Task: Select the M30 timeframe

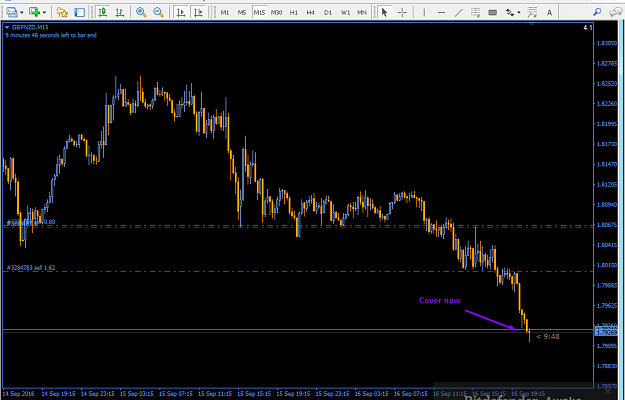Action: tap(276, 13)
